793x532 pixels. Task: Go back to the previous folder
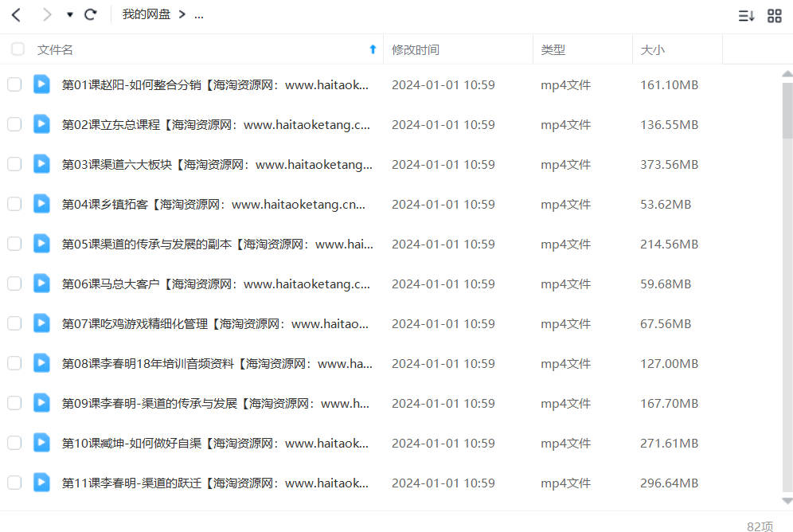click(16, 15)
